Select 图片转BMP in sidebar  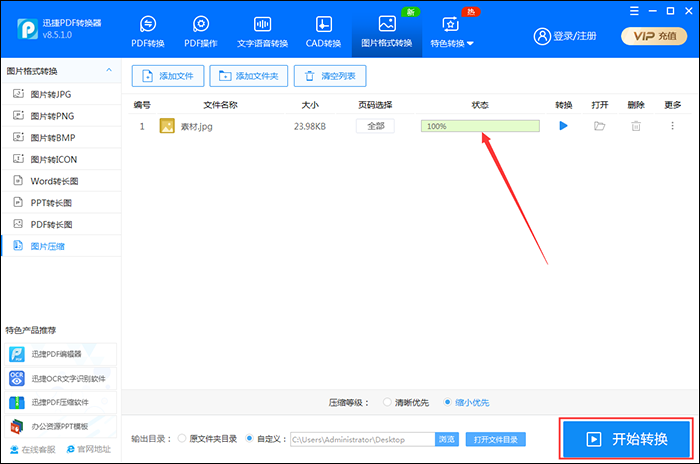pyautogui.click(x=61, y=138)
